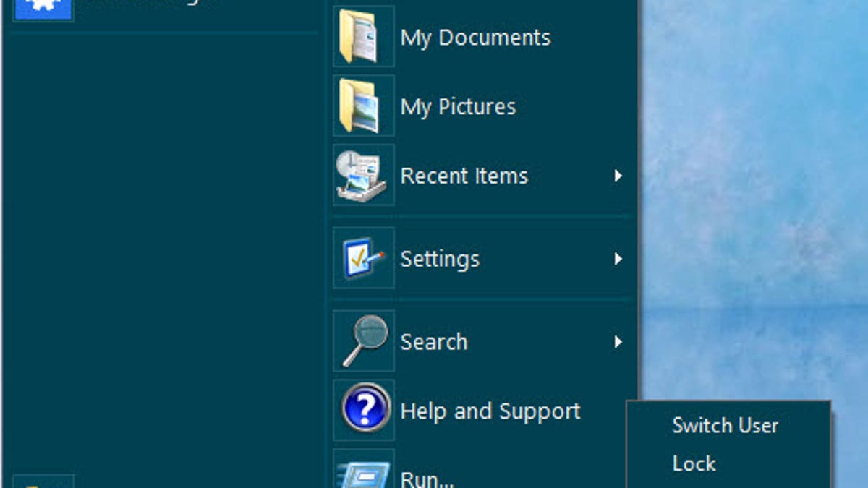Expand the Recent Items submenu arrow
868x488 pixels.
618,176
